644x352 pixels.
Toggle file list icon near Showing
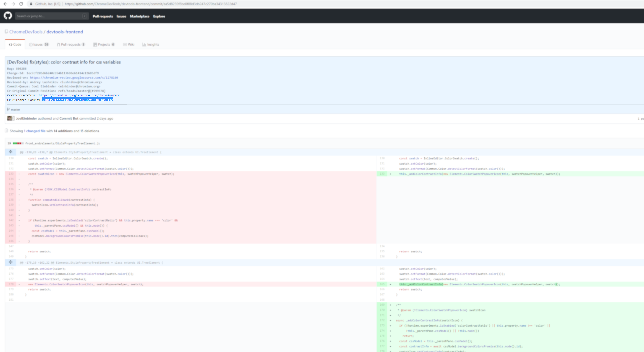6,131
